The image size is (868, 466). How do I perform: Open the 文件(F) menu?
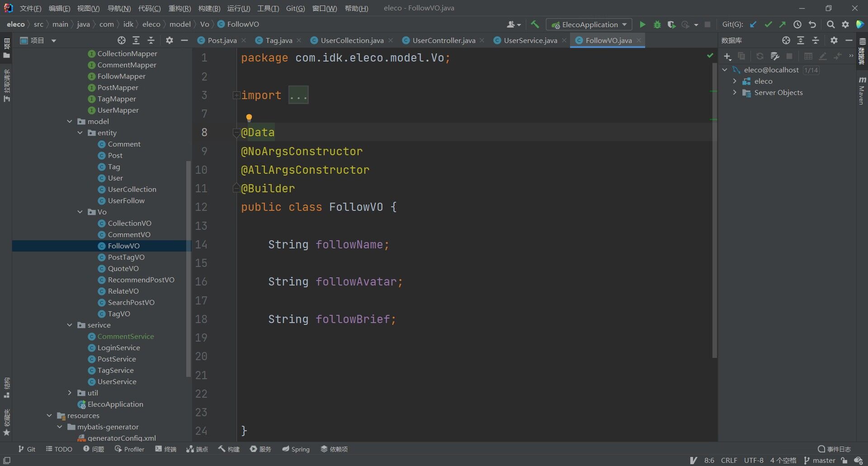coord(30,8)
